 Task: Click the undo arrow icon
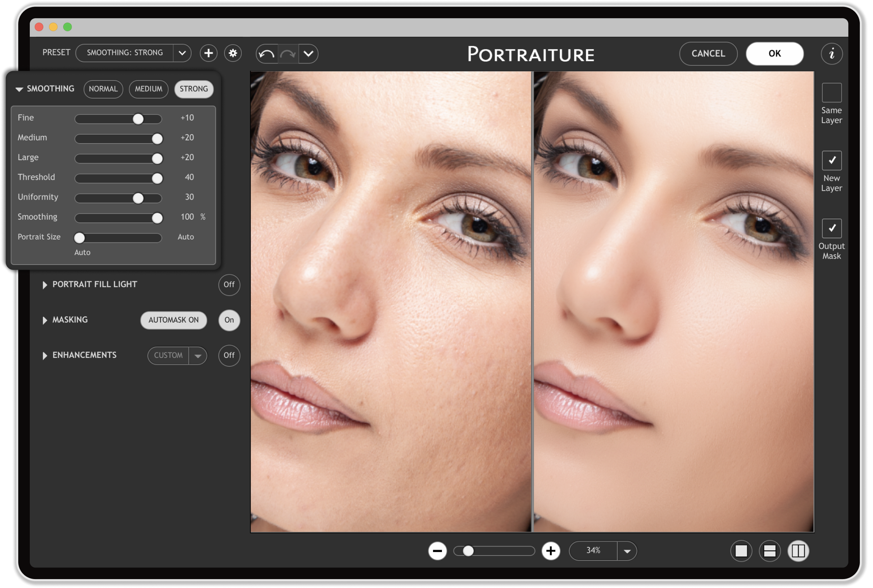pyautogui.click(x=267, y=54)
